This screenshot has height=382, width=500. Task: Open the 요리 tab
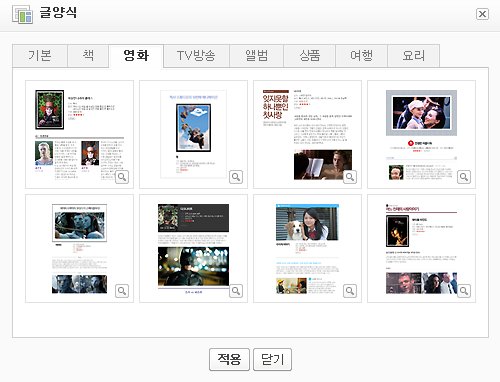click(x=414, y=56)
